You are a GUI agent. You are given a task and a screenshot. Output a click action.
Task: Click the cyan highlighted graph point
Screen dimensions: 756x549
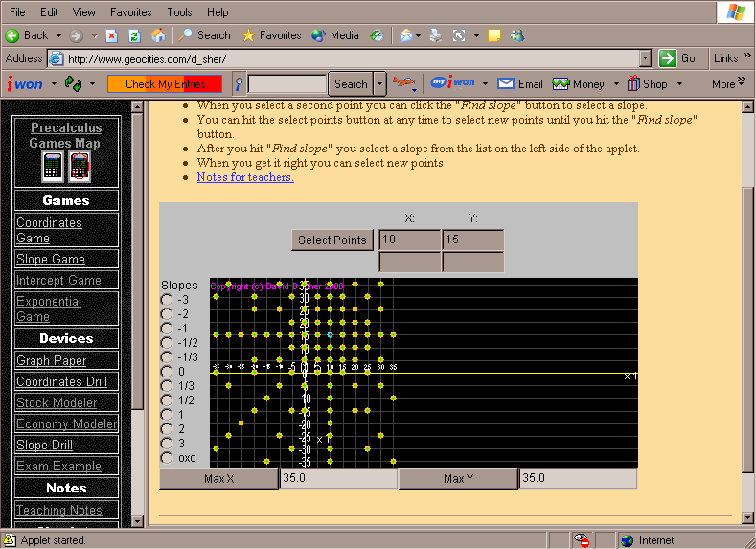coord(330,334)
